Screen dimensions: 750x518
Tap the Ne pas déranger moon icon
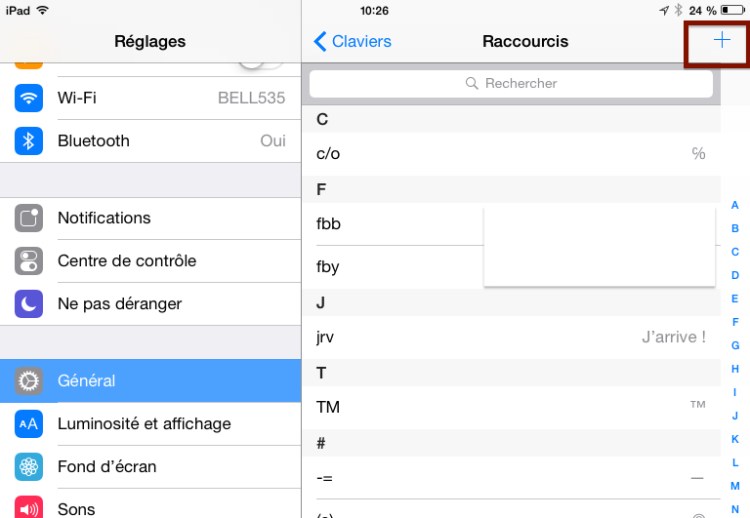pyautogui.click(x=29, y=304)
